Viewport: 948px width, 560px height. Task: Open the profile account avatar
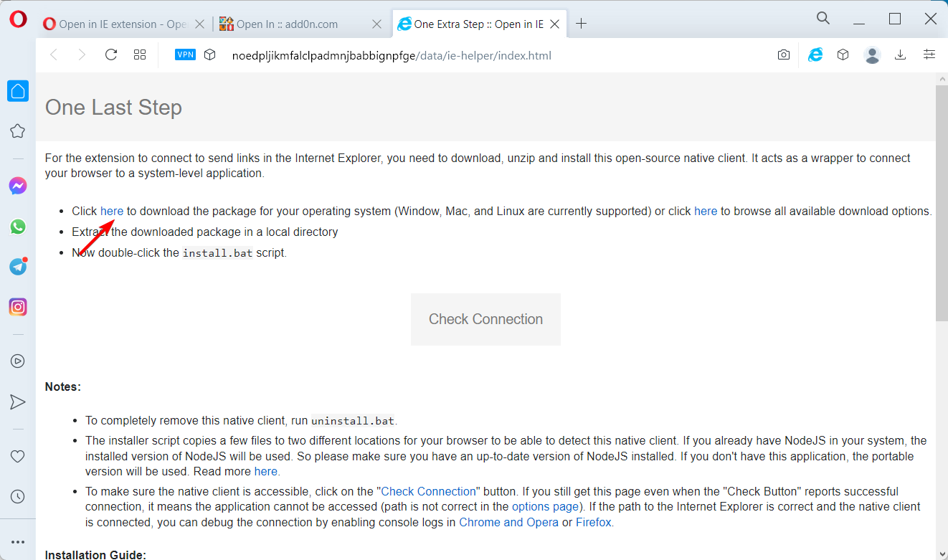click(x=872, y=54)
